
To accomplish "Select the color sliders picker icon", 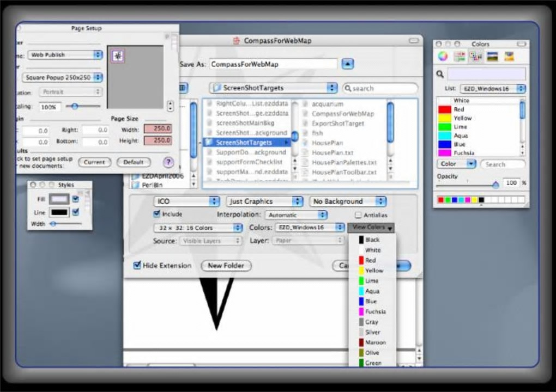I will tap(460, 56).
